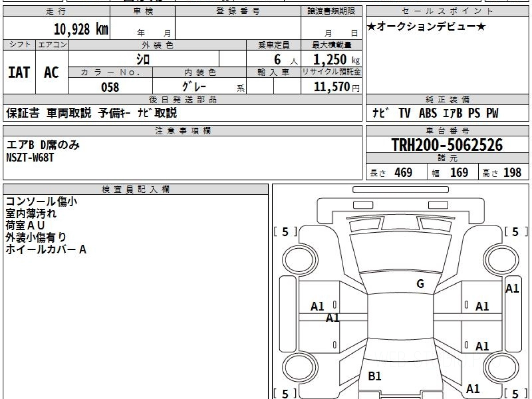
Task: Select the 内装色 header
Action: (x=199, y=72)
